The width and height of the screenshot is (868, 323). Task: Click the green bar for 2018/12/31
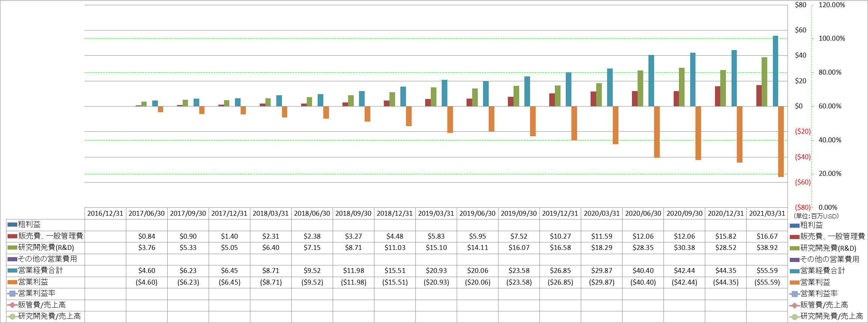coord(392,99)
